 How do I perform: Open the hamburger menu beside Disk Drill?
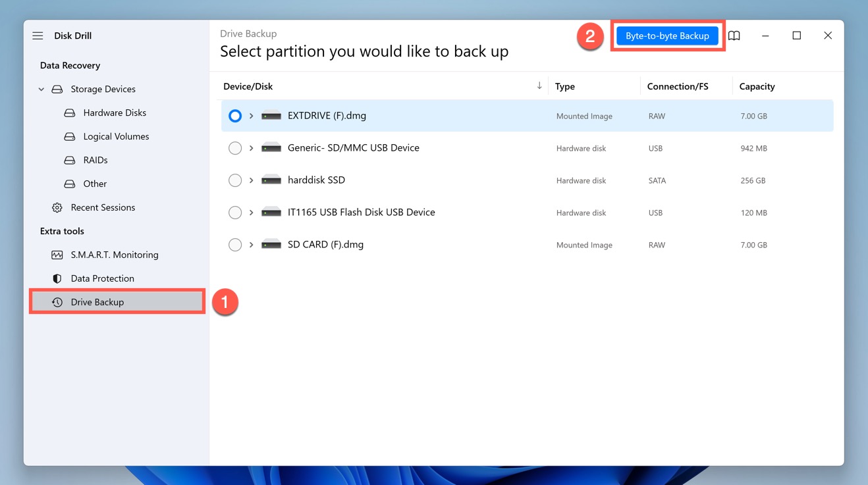pos(38,36)
